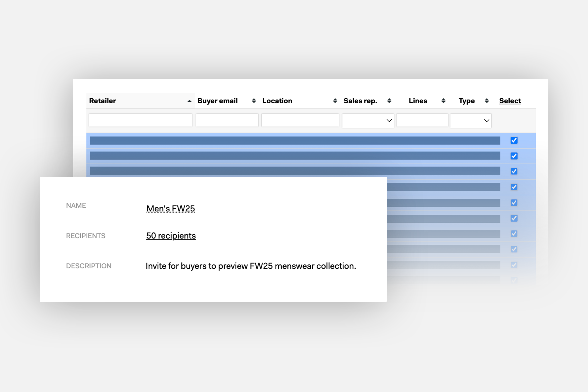Image resolution: width=588 pixels, height=392 pixels.
Task: Uncheck the sixth row checkbox
Action: [x=514, y=218]
